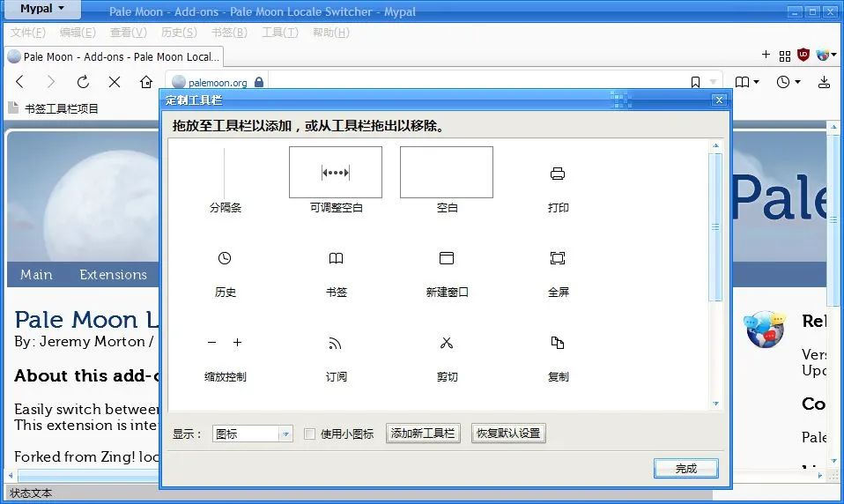
Task: Open the Downloads arrow icon in the toolbar
Action: coord(824,82)
